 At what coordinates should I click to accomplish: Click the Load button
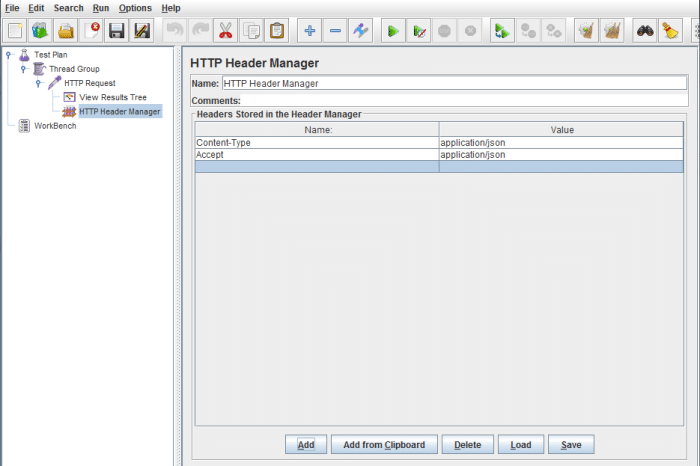tap(521, 445)
